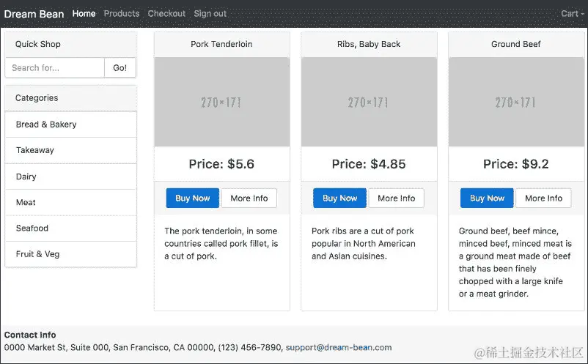This screenshot has height=364, width=588.
Task: Open the Products nav item
Action: tap(122, 13)
